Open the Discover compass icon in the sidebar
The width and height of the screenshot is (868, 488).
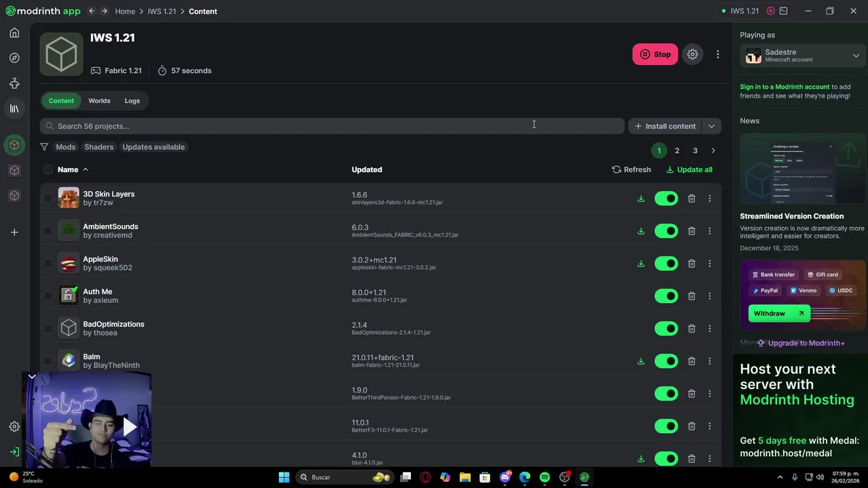click(x=14, y=58)
